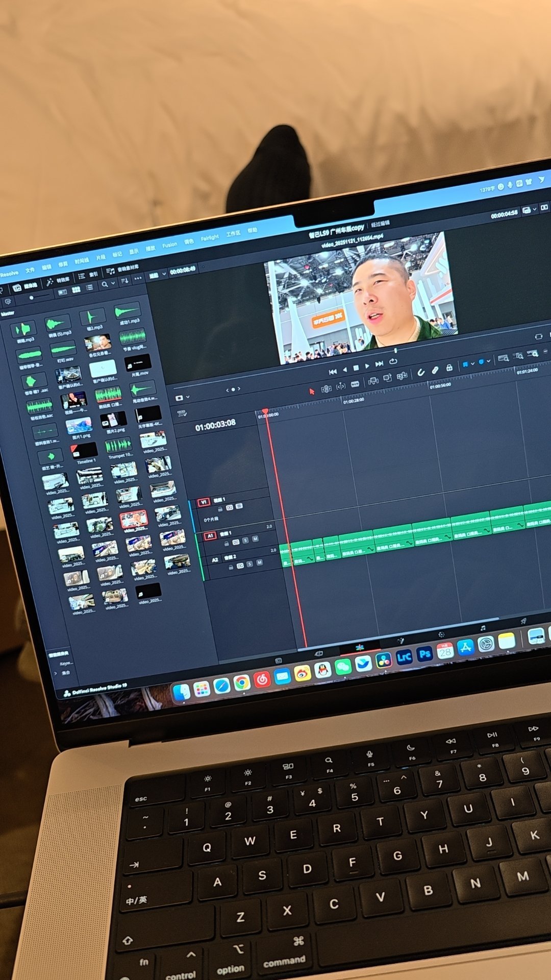Solo the A1 audio track
The width and height of the screenshot is (551, 980).
tap(245, 540)
